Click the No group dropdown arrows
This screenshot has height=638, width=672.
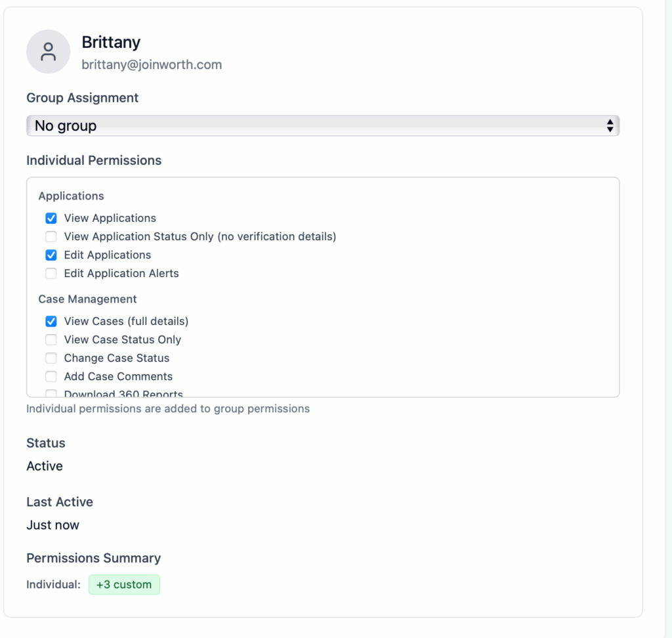[610, 125]
